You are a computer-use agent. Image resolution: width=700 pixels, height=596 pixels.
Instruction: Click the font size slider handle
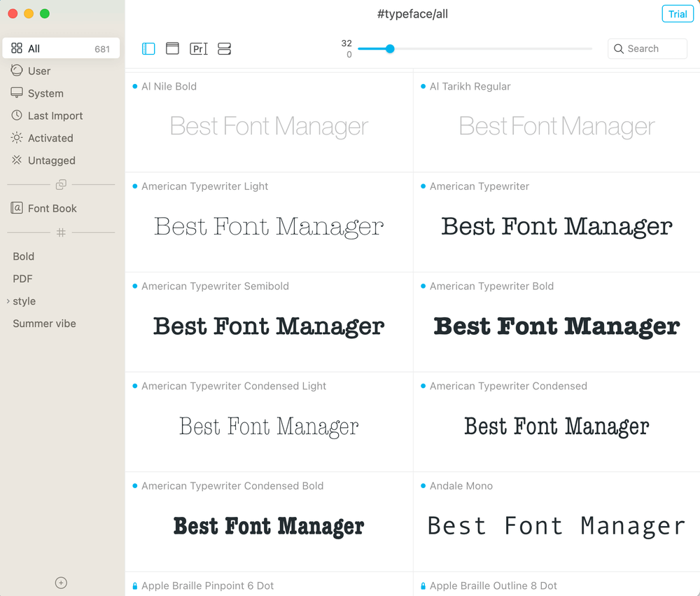point(390,48)
